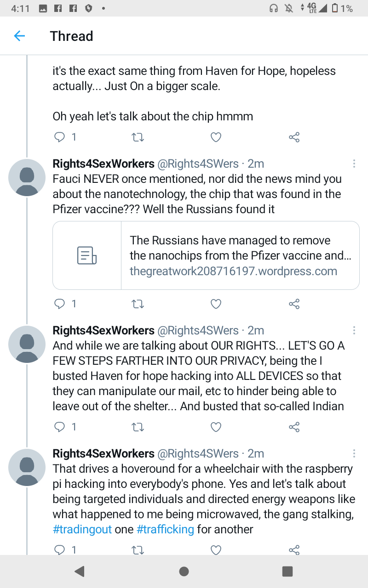
Task: Share the OUR RIGHTS privacy tweet
Action: pos(294,427)
